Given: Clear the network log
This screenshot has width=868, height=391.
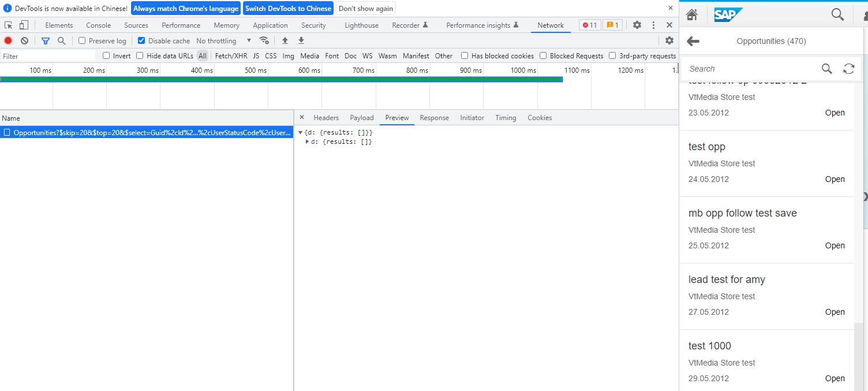Looking at the screenshot, I should click(24, 40).
